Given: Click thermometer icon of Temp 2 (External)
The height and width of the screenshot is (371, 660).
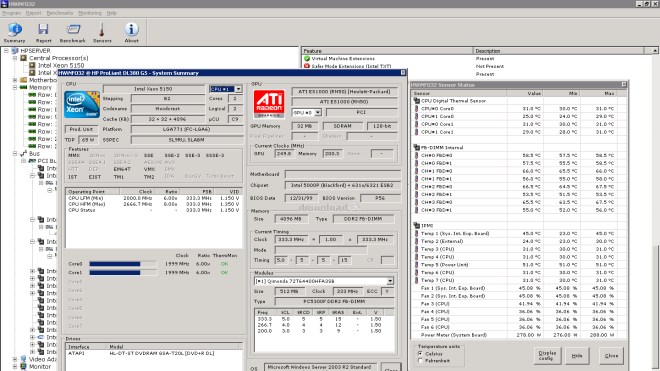Looking at the screenshot, I should click(417, 241).
